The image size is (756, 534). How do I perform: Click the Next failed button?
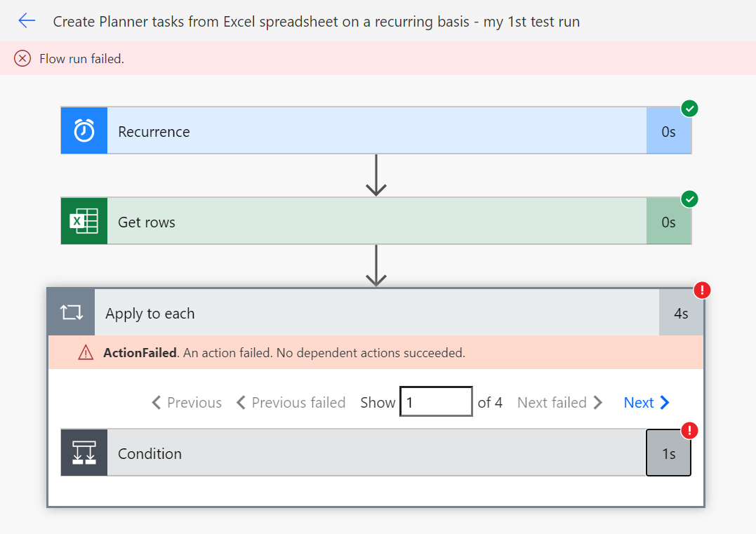[559, 403]
